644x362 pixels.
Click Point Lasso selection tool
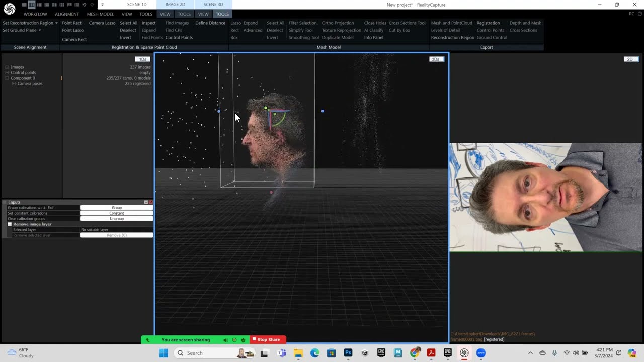pyautogui.click(x=72, y=30)
